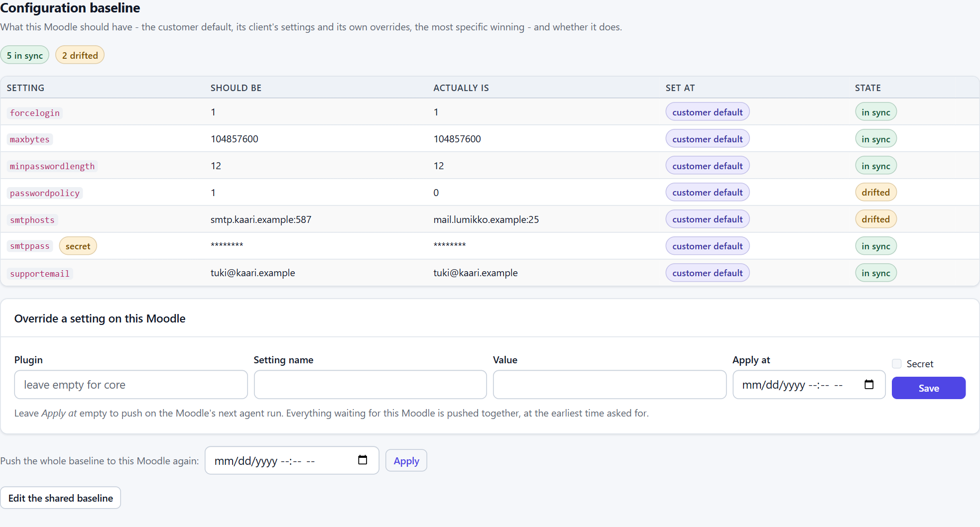Viewport: 980px width, 527px height.
Task: Click customer default badge in smtphosts row
Action: pyautogui.click(x=708, y=219)
